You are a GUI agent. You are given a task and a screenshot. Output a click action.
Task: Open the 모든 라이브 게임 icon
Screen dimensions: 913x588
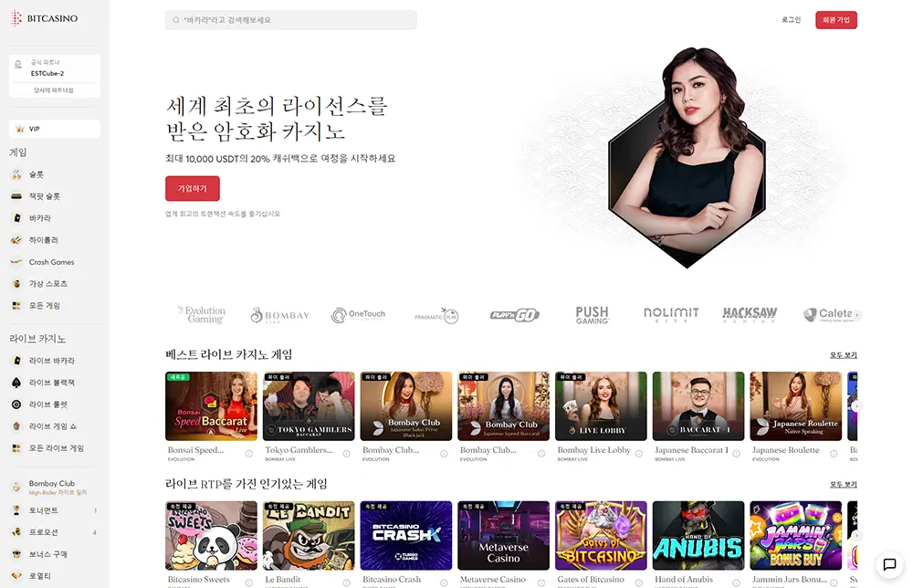16,447
